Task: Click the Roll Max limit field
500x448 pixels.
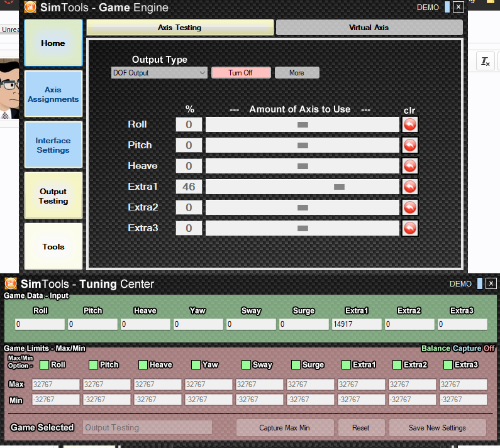Action: [56, 385]
